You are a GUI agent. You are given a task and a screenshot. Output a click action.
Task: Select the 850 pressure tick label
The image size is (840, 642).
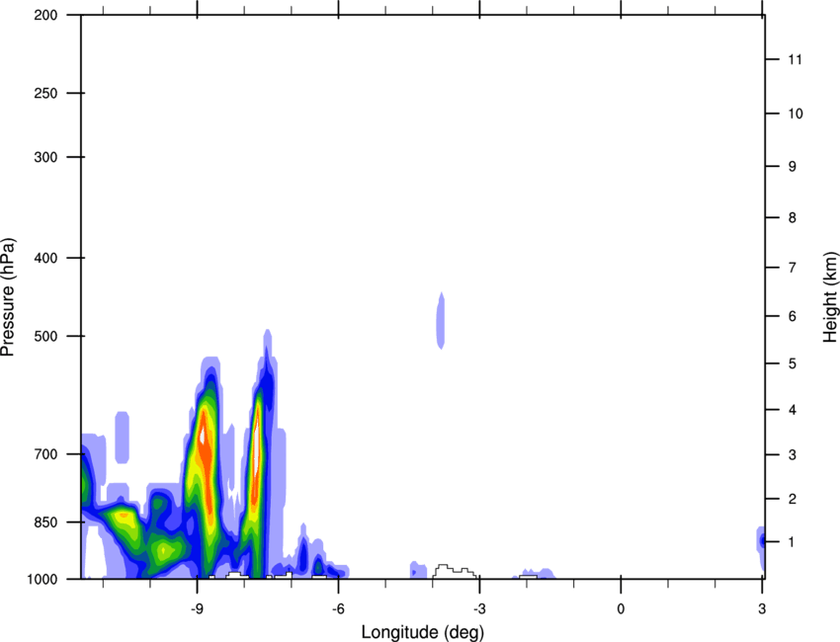[45, 522]
